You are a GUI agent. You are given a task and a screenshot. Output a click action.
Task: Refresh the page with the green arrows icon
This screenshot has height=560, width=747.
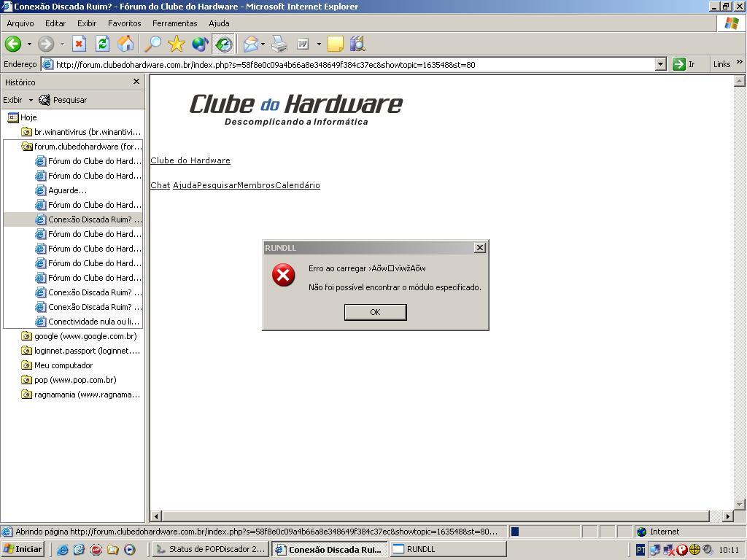tap(102, 44)
